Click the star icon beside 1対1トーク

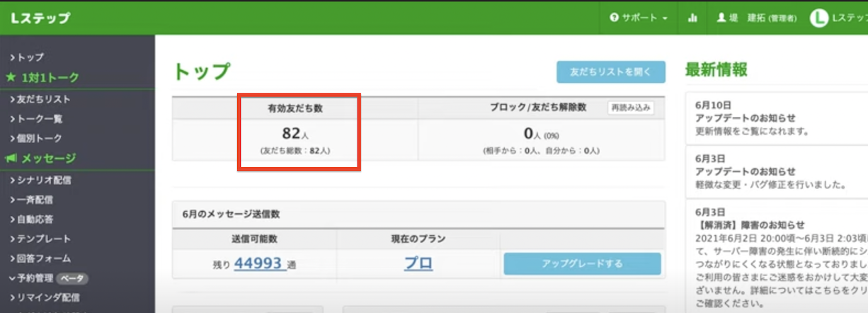point(11,77)
